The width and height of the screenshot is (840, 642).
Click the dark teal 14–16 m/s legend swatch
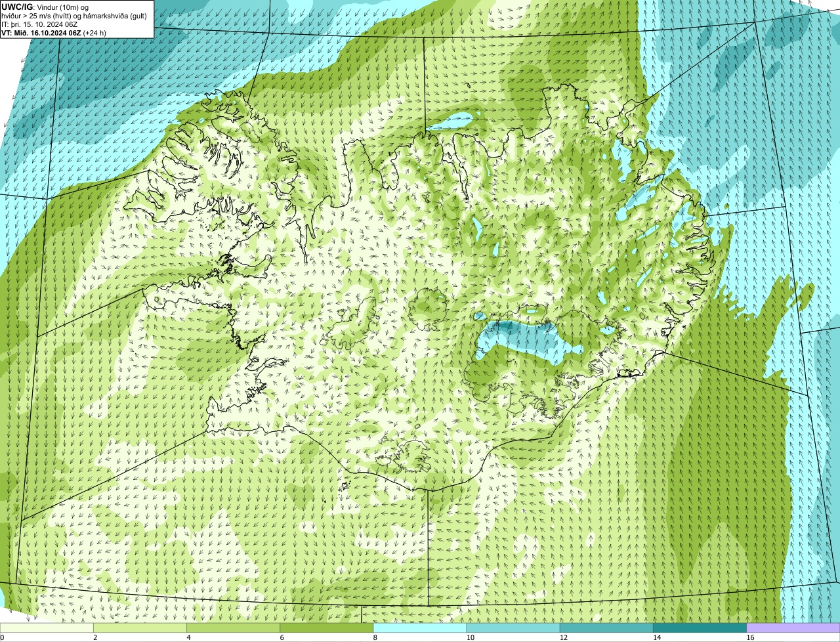(700, 628)
